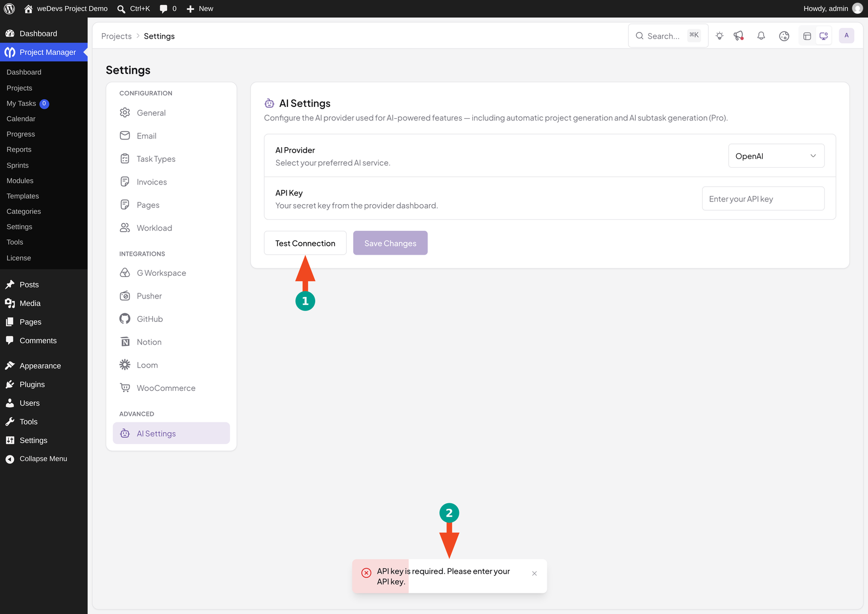Click the Posts pin icon

click(10, 284)
